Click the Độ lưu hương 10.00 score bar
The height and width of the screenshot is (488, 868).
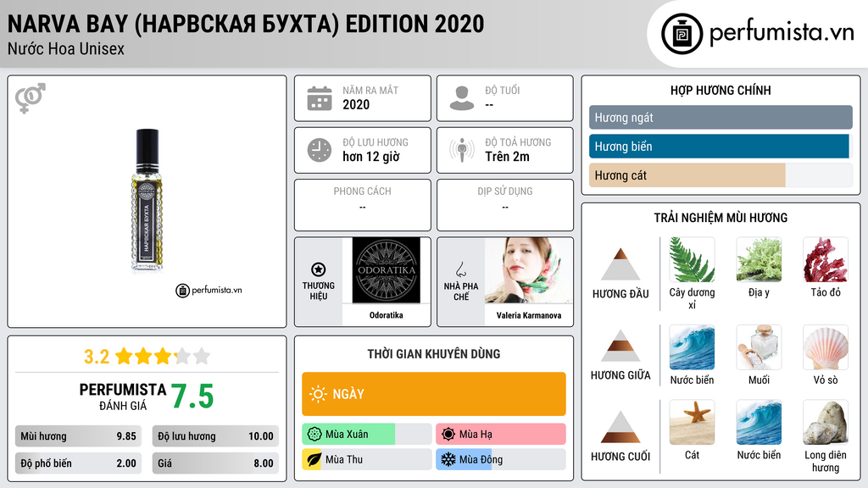tap(215, 436)
